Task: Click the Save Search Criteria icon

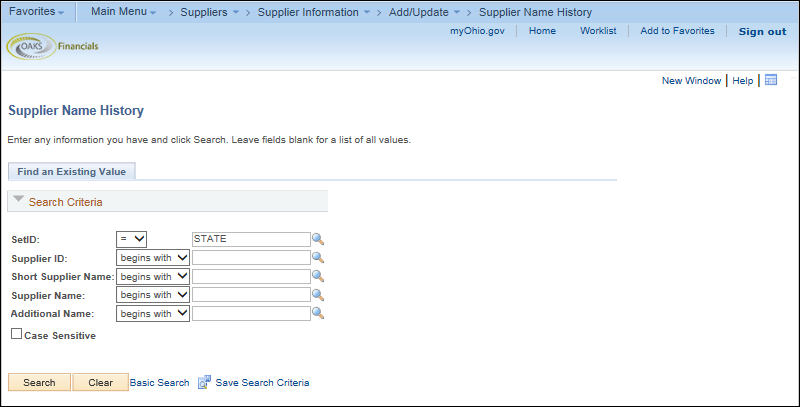Action: click(x=205, y=383)
